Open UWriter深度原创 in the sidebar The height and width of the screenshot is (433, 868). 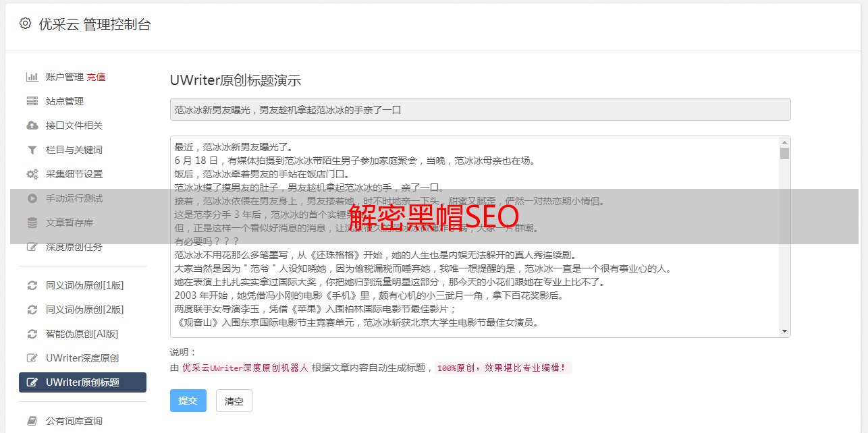point(82,358)
